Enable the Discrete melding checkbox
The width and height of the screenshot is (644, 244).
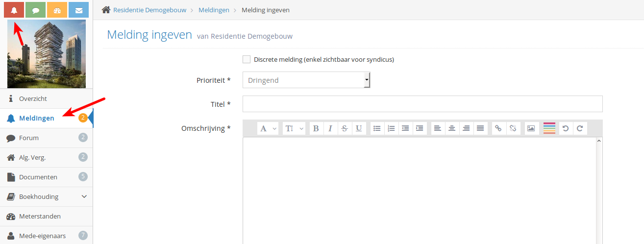[247, 59]
